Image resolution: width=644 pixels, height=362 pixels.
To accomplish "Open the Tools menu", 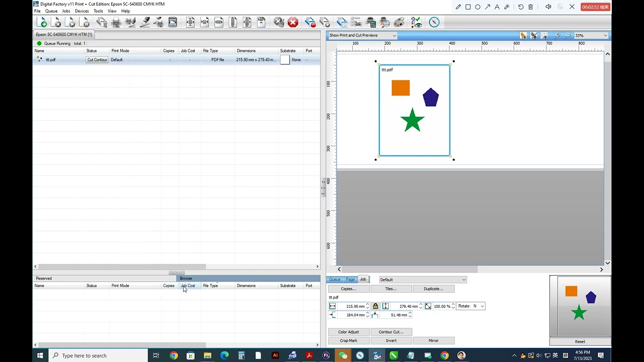I will (98, 11).
